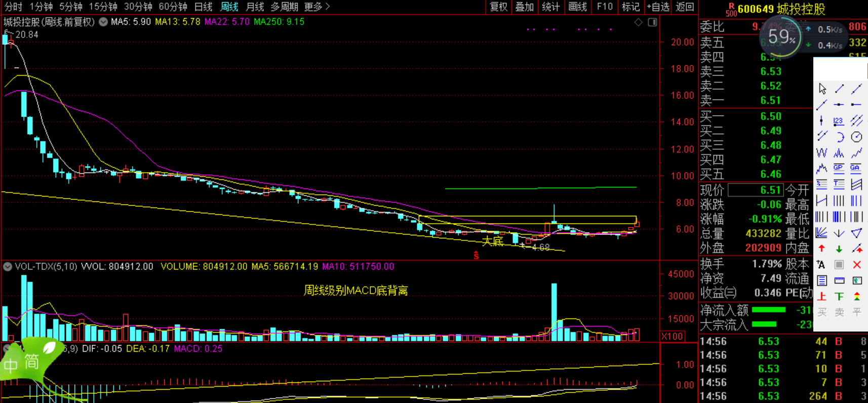
Task: Select the text annotation A tool
Action: [822, 265]
